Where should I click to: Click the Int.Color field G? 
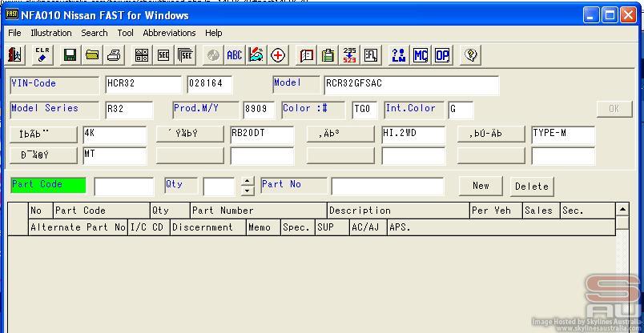[x=461, y=110]
